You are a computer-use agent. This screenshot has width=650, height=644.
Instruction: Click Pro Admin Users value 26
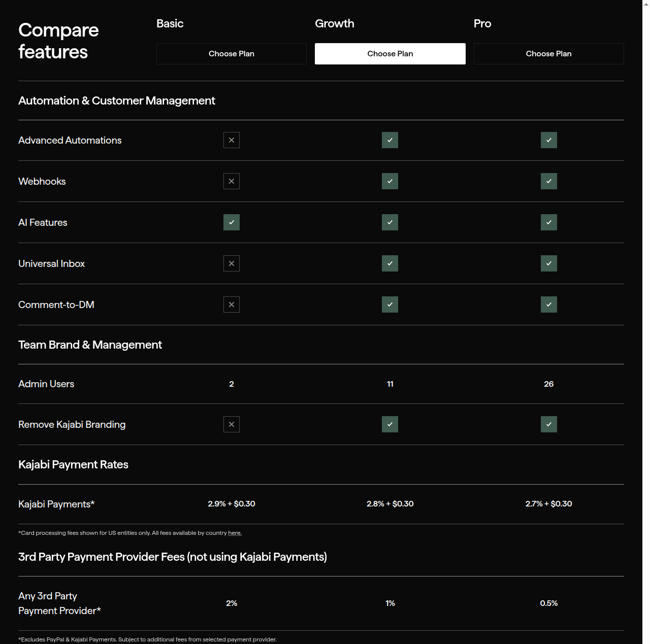coord(549,384)
